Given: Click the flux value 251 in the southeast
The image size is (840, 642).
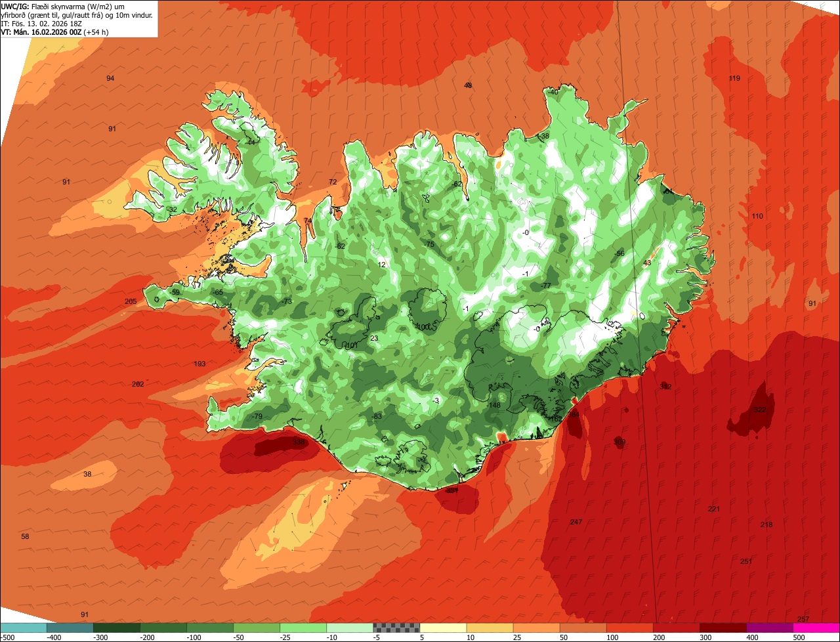Looking at the screenshot, I should tap(746, 561).
